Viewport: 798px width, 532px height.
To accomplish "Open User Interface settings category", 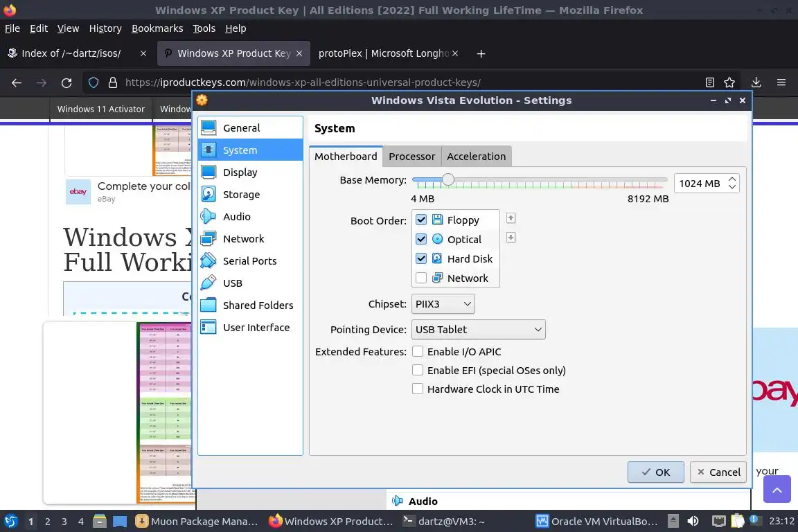I will click(250, 328).
